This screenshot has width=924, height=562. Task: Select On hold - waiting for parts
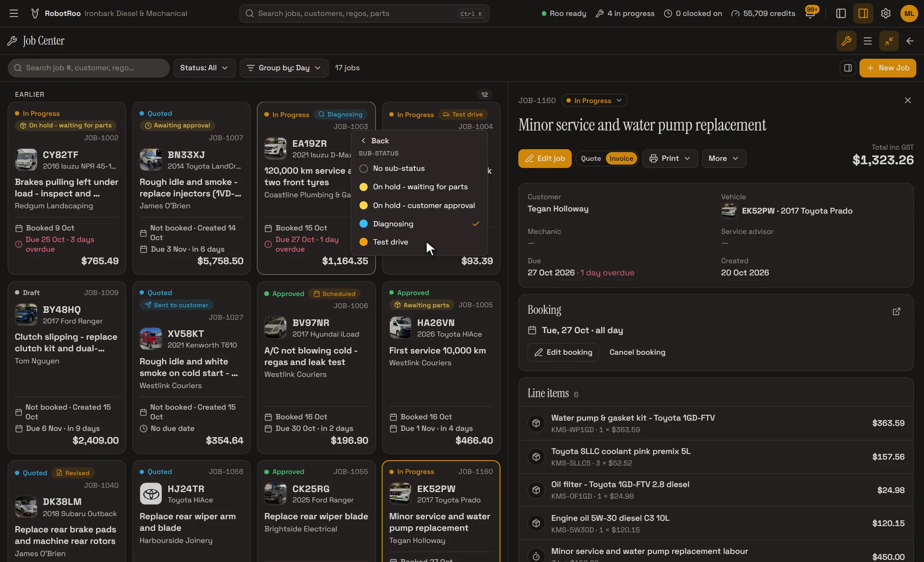pos(419,187)
